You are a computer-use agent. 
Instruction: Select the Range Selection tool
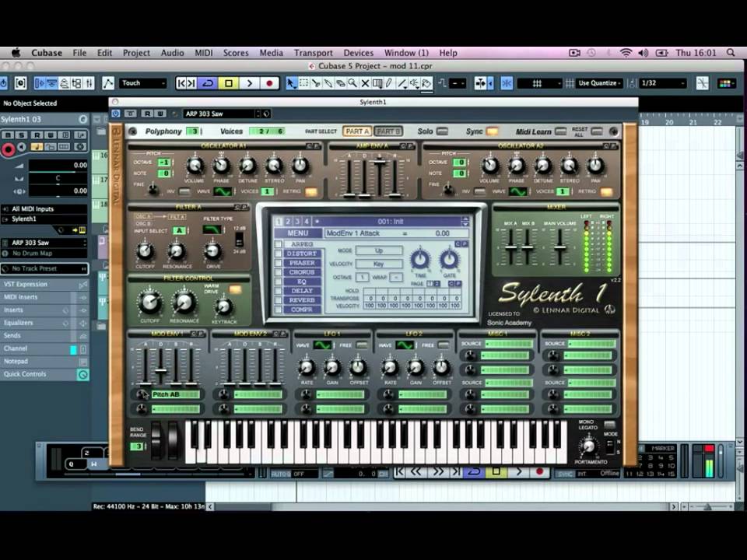[x=303, y=83]
